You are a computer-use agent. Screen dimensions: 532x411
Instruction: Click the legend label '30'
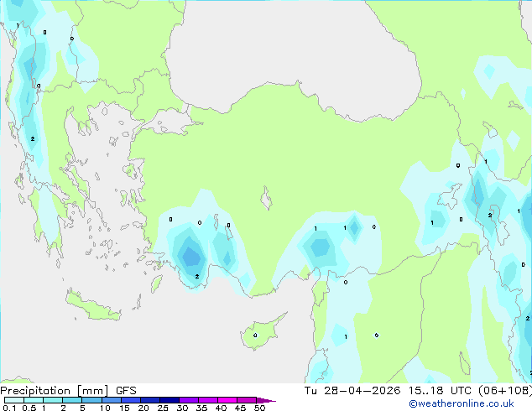182,408
